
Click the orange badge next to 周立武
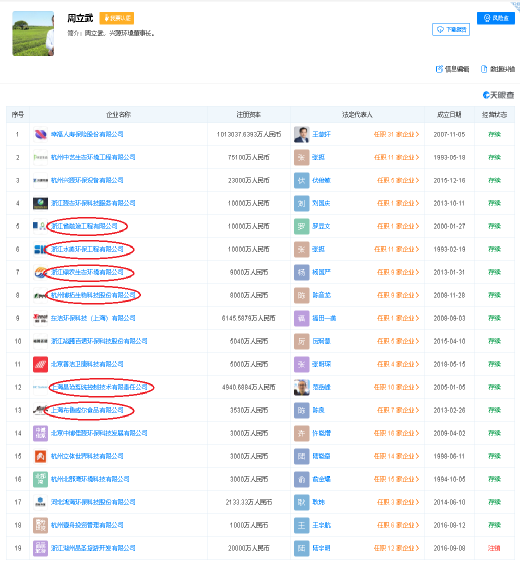click(x=117, y=18)
